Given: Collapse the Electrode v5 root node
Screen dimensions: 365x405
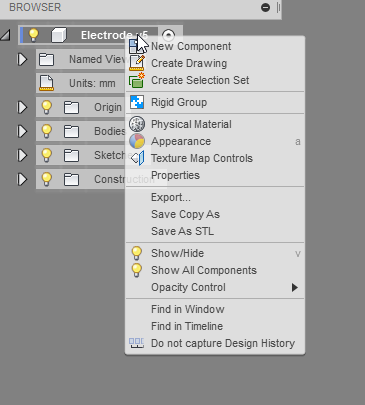Looking at the screenshot, I should 6,35.
